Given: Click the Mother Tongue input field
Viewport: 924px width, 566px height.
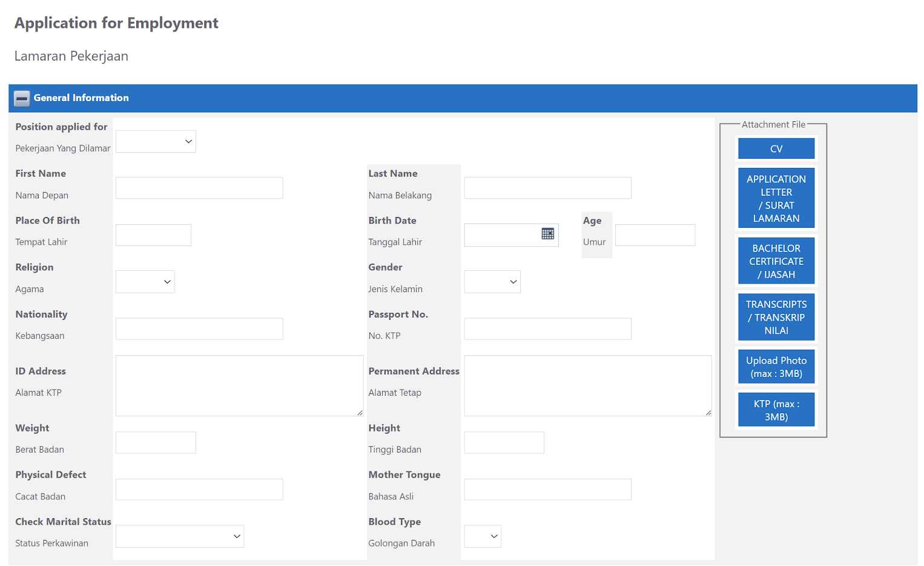Looking at the screenshot, I should pos(547,490).
